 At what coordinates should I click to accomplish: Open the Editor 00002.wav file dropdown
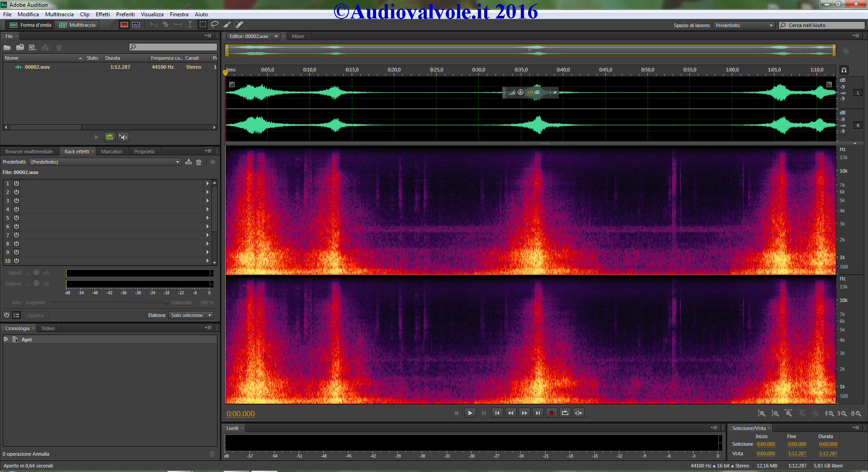(276, 36)
